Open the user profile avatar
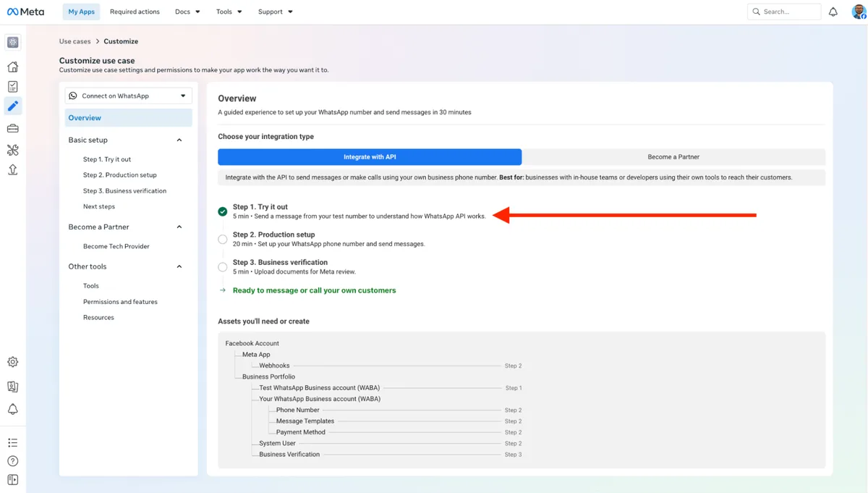 [x=859, y=12]
